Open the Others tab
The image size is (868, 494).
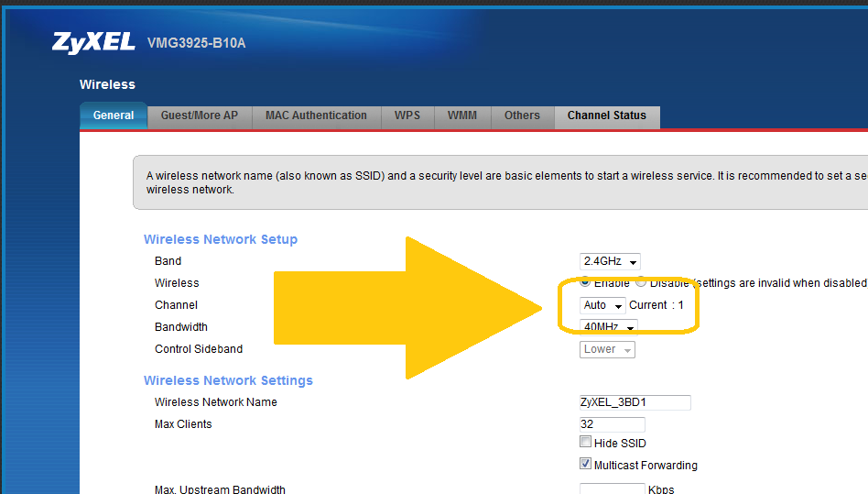522,115
